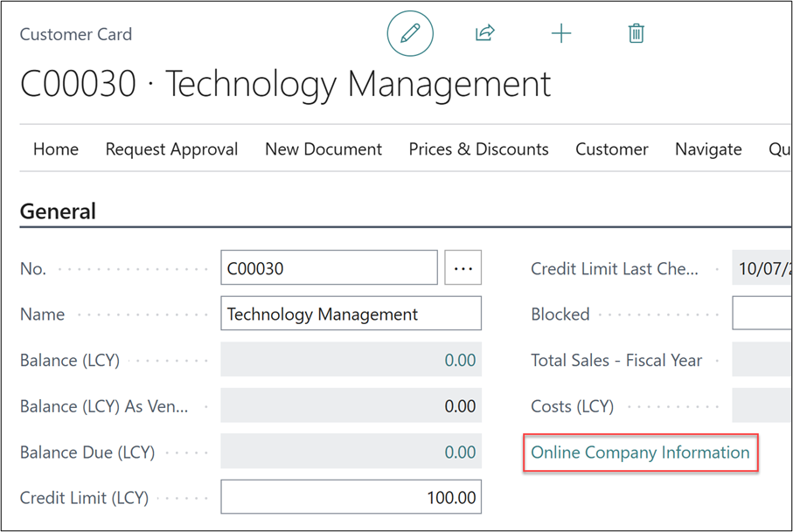
Task: Collapse the General section header
Action: (x=58, y=211)
